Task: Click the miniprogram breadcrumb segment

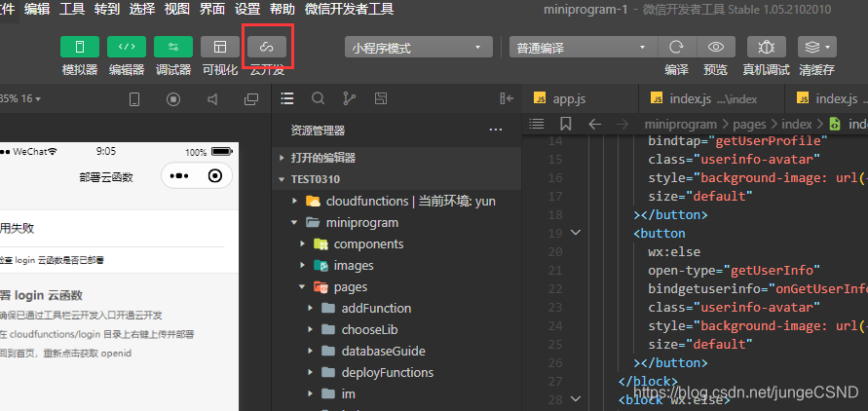Action: coord(680,124)
